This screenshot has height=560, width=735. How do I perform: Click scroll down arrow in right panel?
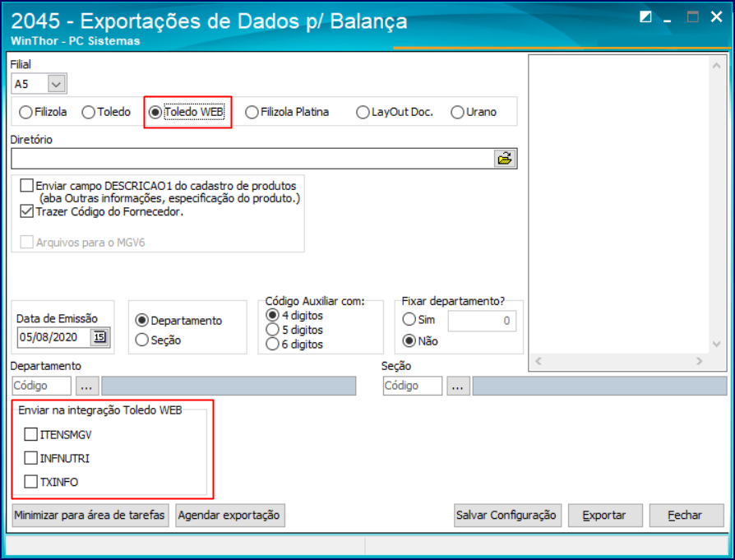tap(716, 344)
